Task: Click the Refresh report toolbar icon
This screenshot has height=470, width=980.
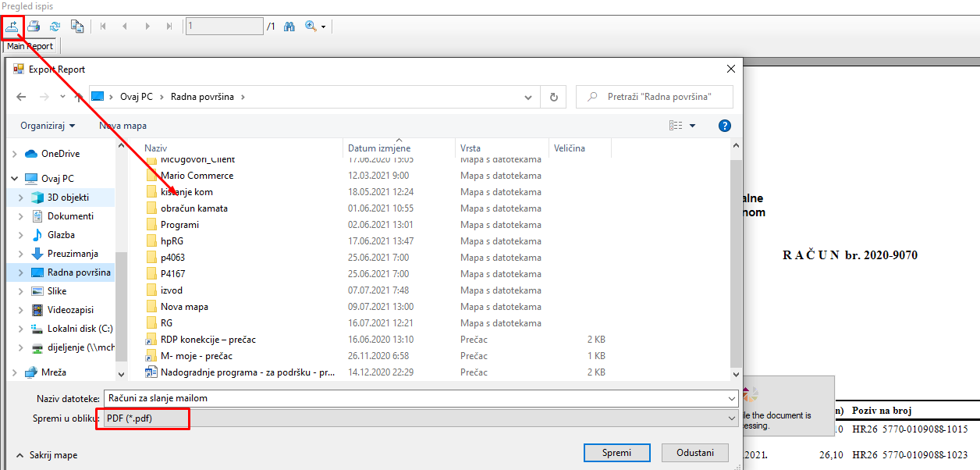Action: [x=55, y=27]
